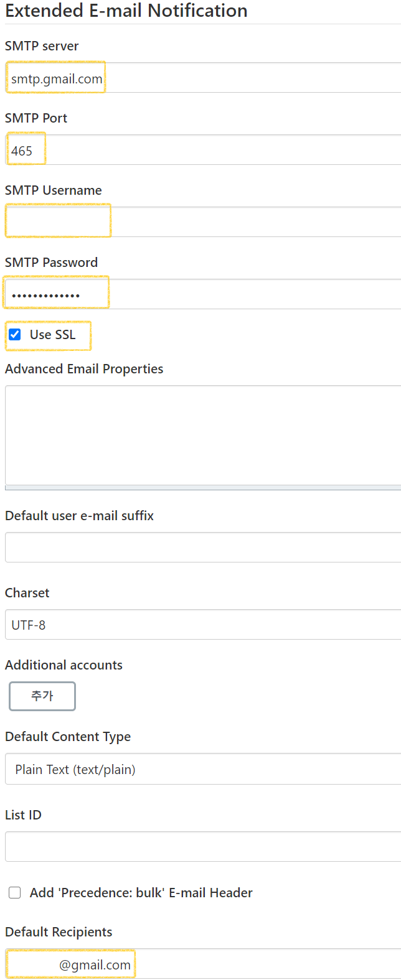The image size is (401, 980).
Task: Focus the SMTP Port field showing 465
Action: click(x=203, y=150)
